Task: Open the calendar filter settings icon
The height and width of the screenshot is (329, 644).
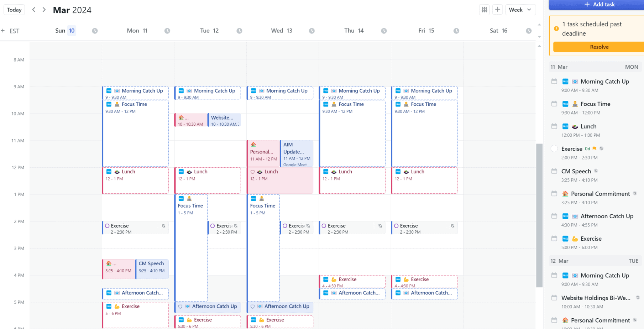Action: click(x=485, y=10)
